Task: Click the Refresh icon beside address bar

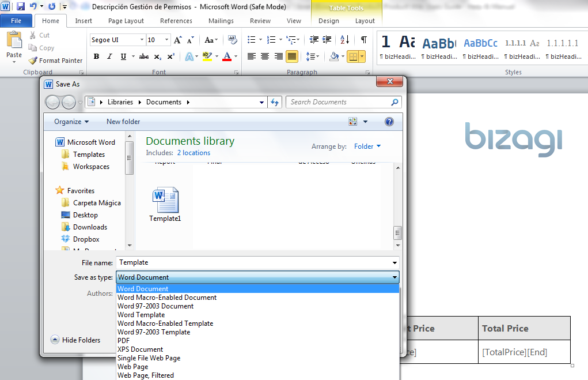Action: pos(275,102)
